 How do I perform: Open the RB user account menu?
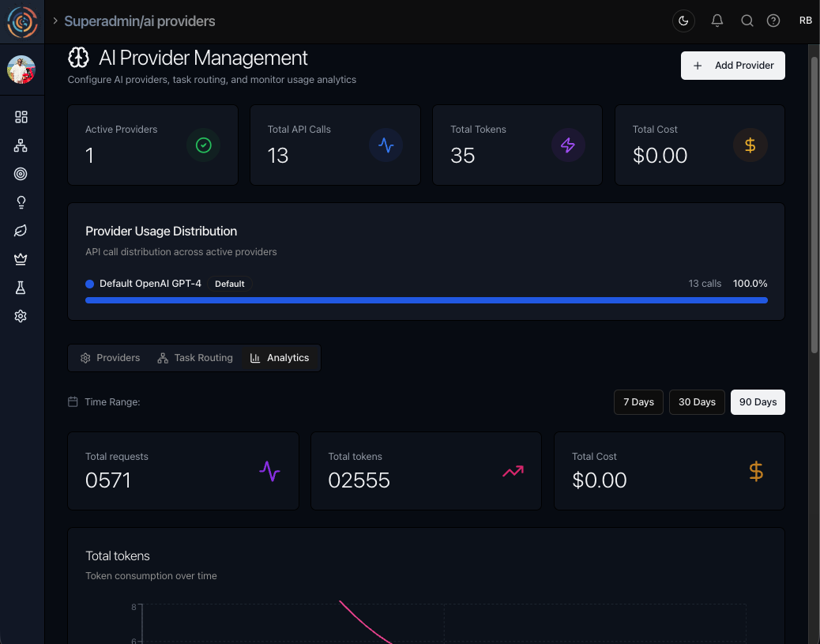[x=805, y=21]
